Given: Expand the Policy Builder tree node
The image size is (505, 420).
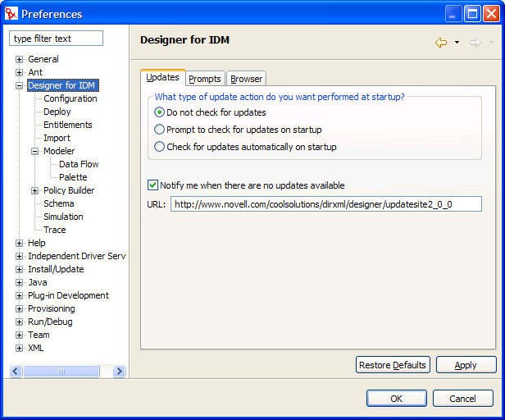Looking at the screenshot, I should tap(35, 190).
